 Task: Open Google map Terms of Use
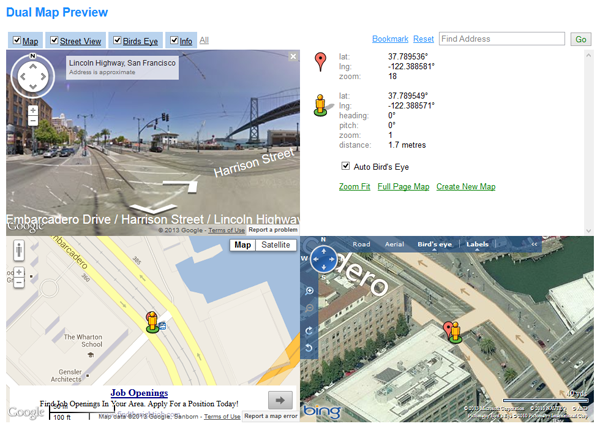pyautogui.click(x=222, y=416)
